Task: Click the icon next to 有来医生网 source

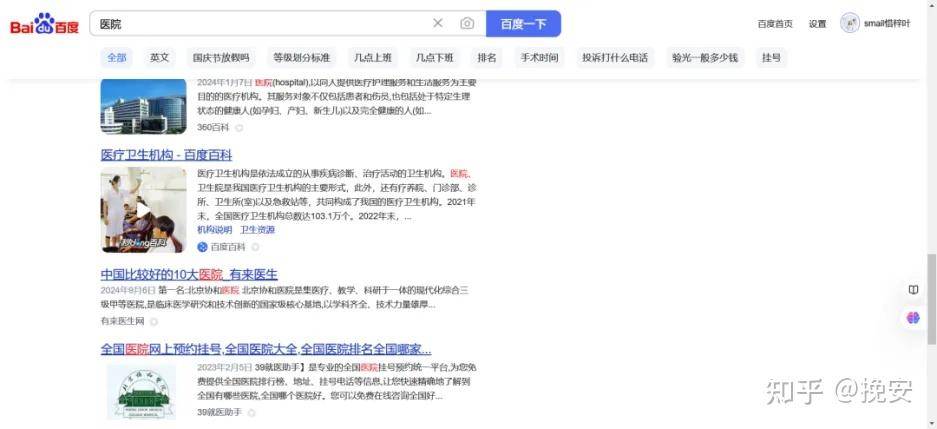Action: pos(154,321)
